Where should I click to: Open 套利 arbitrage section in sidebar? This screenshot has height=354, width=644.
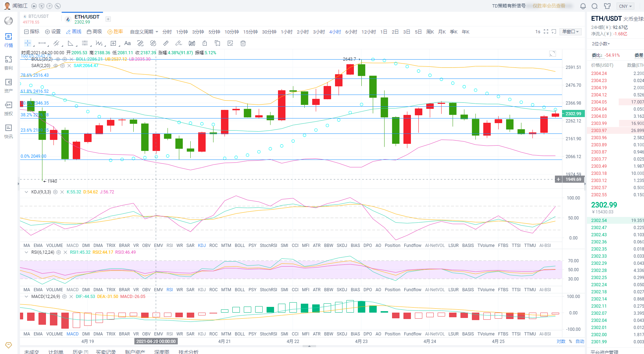(x=9, y=63)
